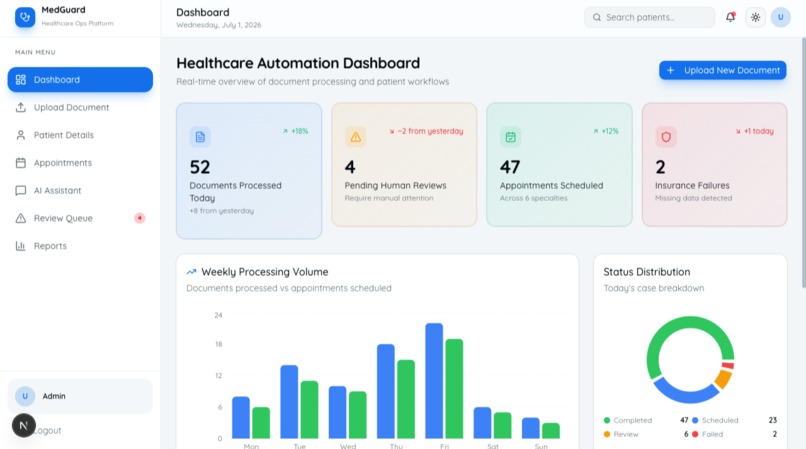Focus the Search patients field
The height and width of the screenshot is (449, 806).
click(x=649, y=17)
